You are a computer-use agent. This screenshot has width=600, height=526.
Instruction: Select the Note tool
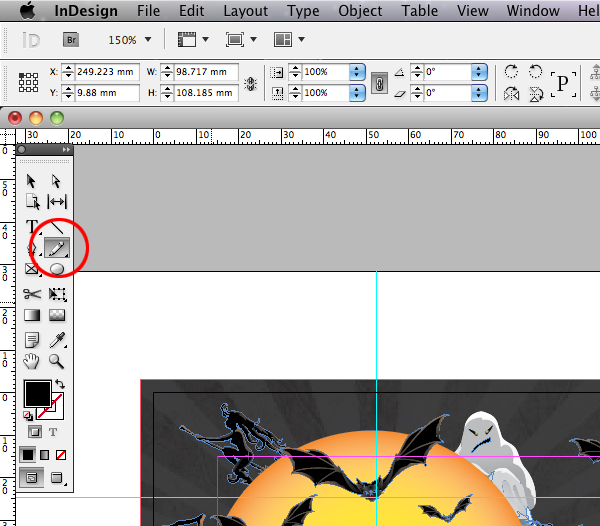pos(32,340)
